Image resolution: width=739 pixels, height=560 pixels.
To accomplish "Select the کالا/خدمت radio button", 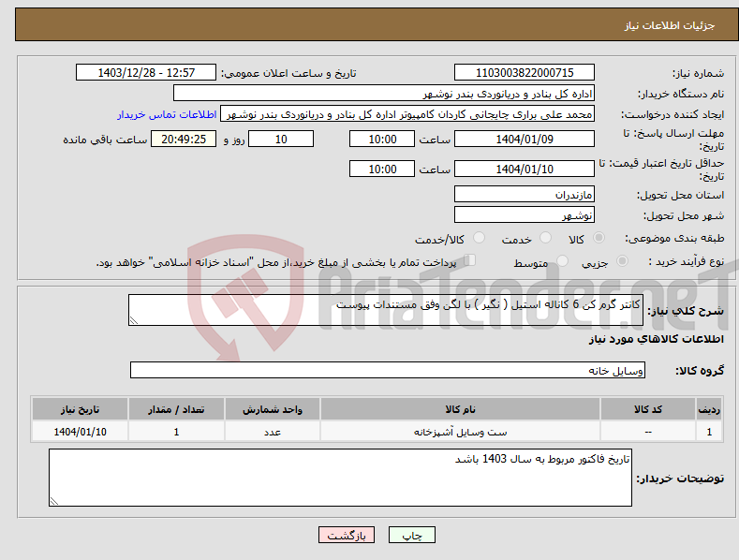I will coord(479,238).
